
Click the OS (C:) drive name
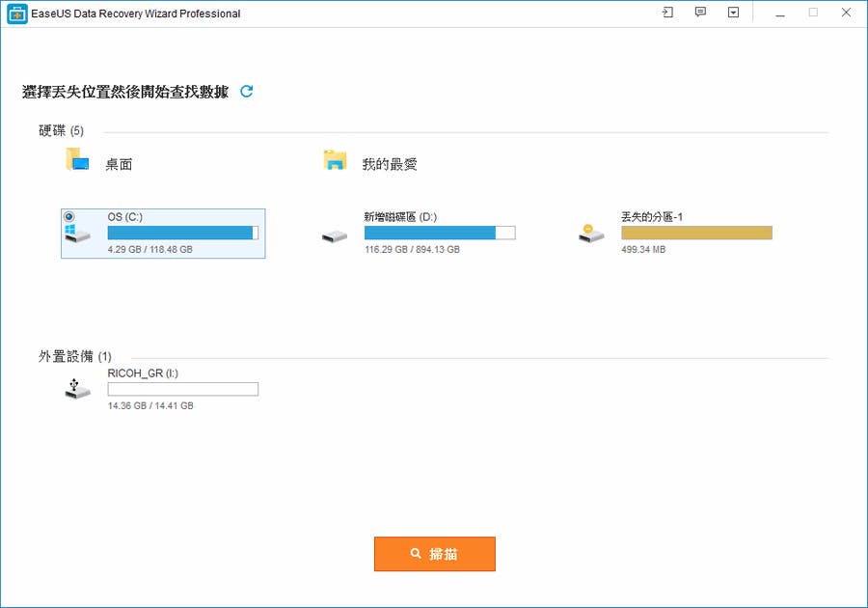click(x=125, y=217)
